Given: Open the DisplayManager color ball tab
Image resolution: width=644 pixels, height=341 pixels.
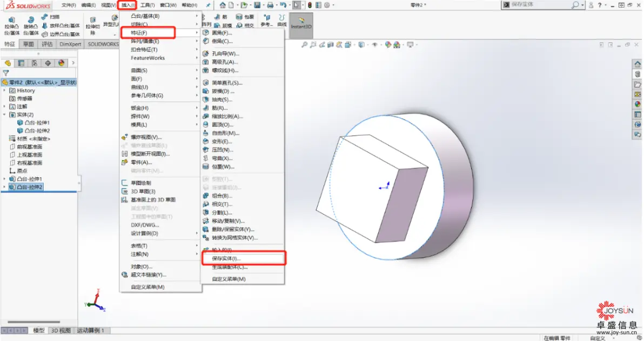Looking at the screenshot, I should [x=61, y=63].
